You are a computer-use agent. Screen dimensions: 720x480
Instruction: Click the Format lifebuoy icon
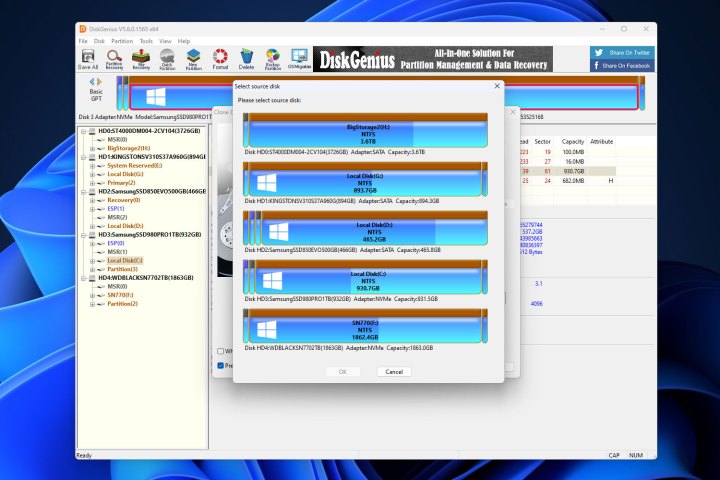click(220, 59)
